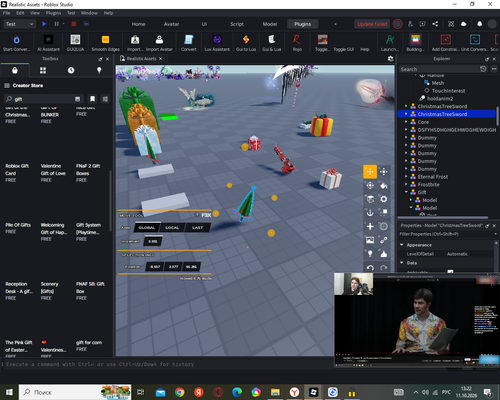Image resolution: width=500 pixels, height=400 pixels.
Task: Set move axes to LOCAL
Action: (x=172, y=228)
